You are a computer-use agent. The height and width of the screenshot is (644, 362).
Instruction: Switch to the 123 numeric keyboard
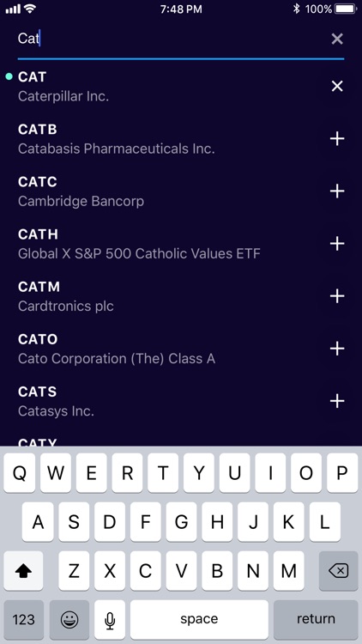23,619
